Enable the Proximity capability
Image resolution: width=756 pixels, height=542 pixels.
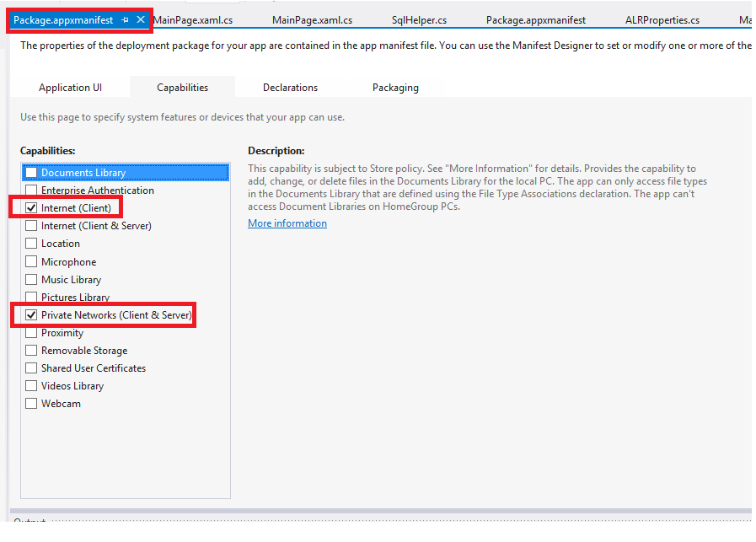(x=31, y=333)
